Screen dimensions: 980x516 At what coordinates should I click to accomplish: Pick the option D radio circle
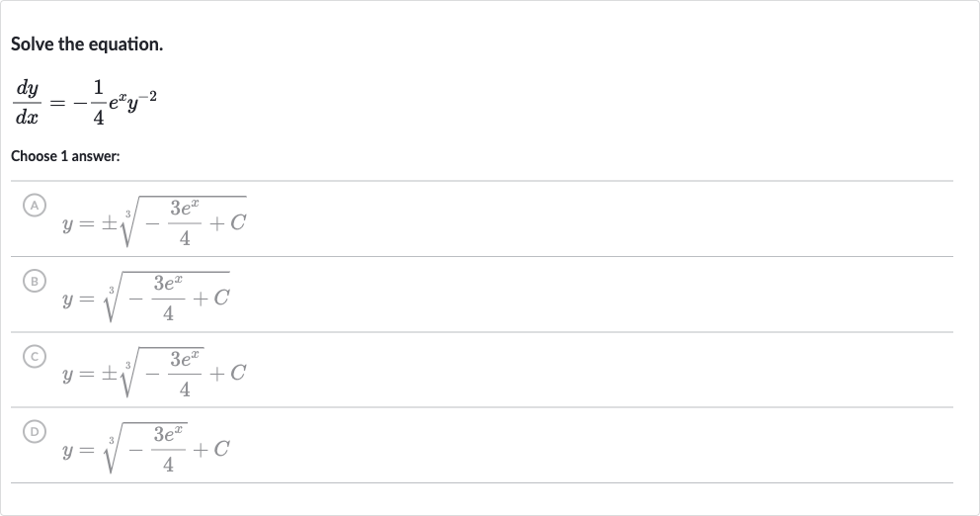(x=35, y=432)
